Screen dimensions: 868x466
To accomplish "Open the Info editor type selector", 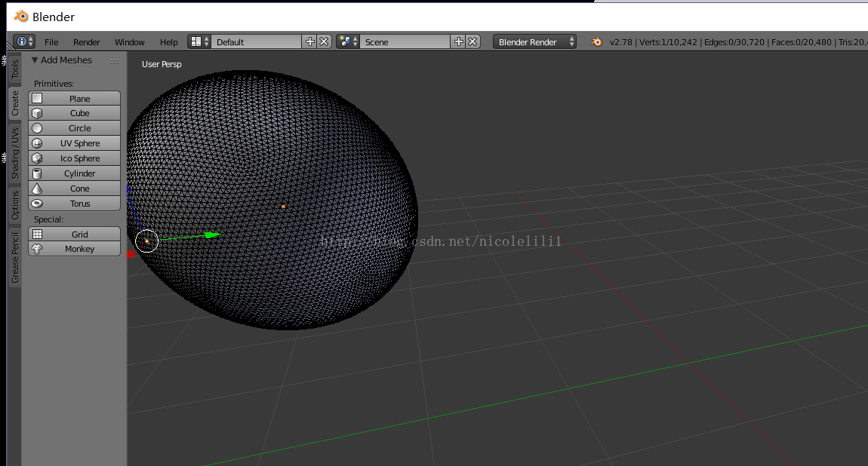I will coord(24,42).
